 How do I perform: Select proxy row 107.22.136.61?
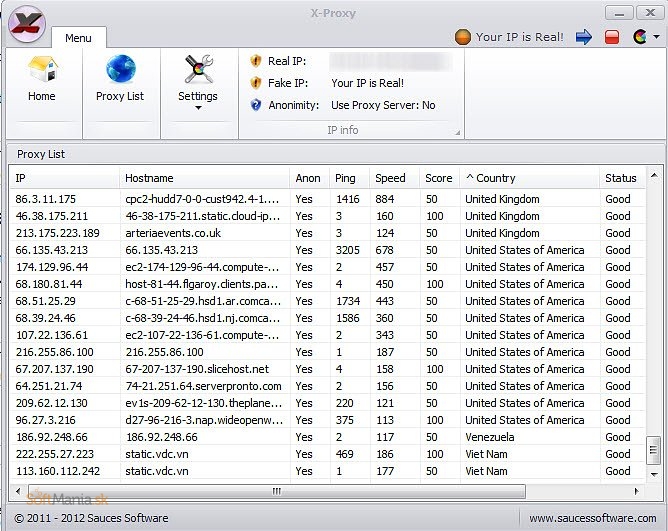pyautogui.click(x=327, y=335)
